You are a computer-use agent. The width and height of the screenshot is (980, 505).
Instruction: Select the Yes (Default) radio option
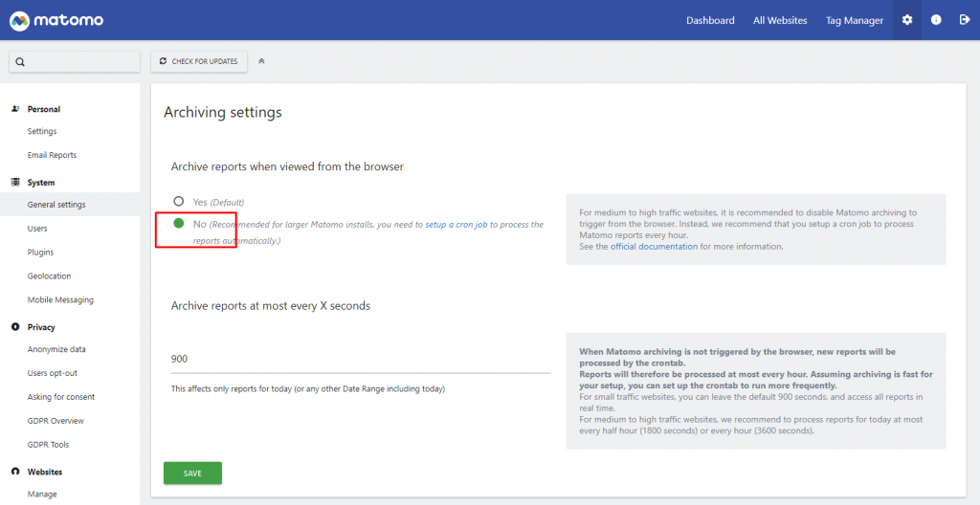click(178, 201)
